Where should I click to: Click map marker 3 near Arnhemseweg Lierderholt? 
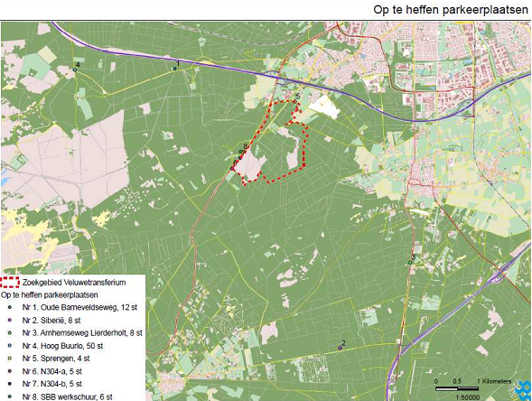[410, 263]
